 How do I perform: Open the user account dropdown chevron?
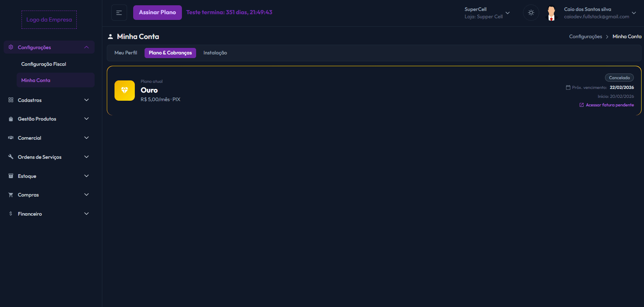click(x=634, y=13)
